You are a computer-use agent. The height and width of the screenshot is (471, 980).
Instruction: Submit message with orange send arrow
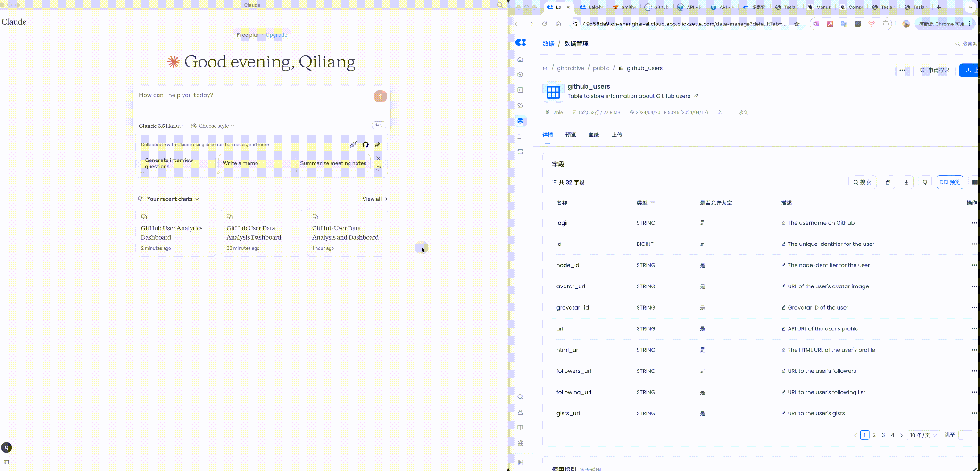pos(380,96)
